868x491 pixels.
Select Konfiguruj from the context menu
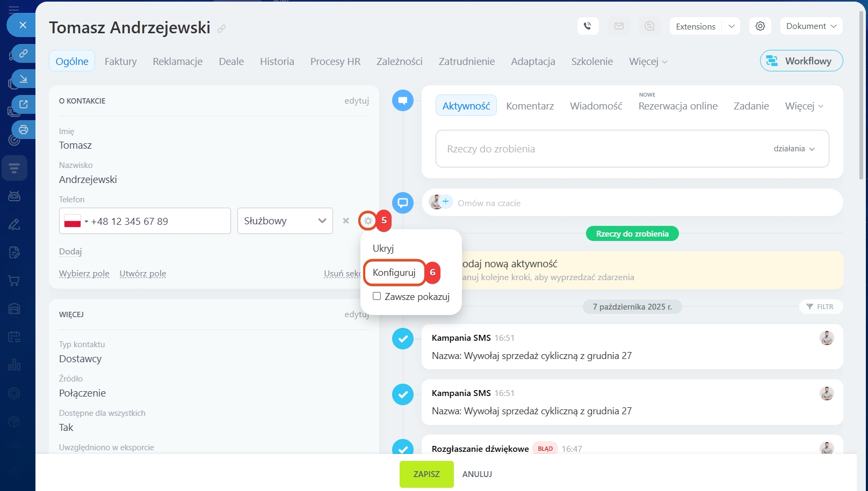pos(394,273)
